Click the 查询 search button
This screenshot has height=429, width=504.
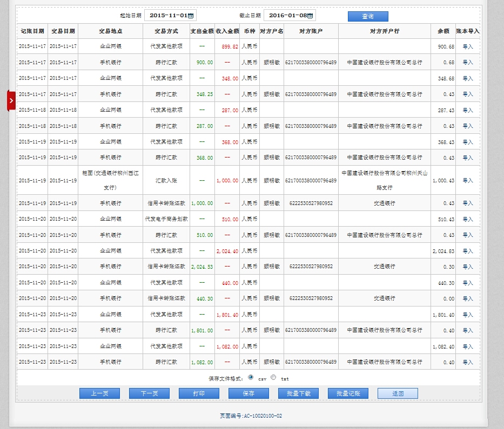coord(367,16)
